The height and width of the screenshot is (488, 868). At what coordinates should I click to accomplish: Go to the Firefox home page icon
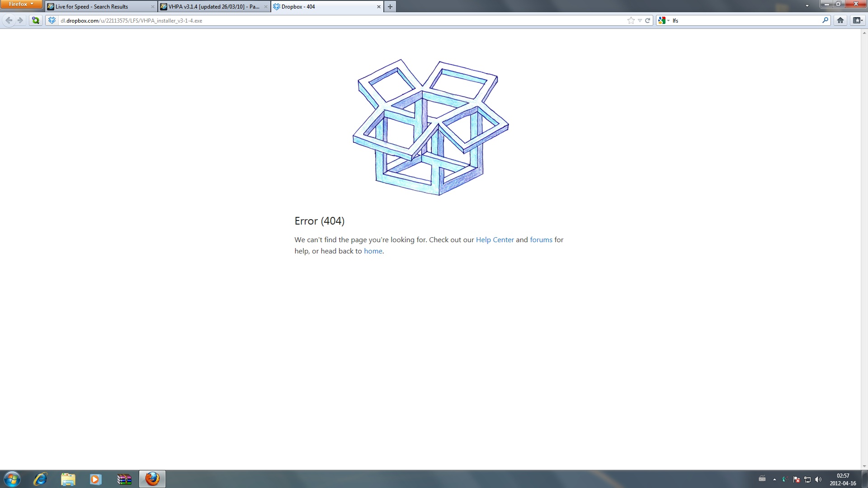[x=840, y=20]
